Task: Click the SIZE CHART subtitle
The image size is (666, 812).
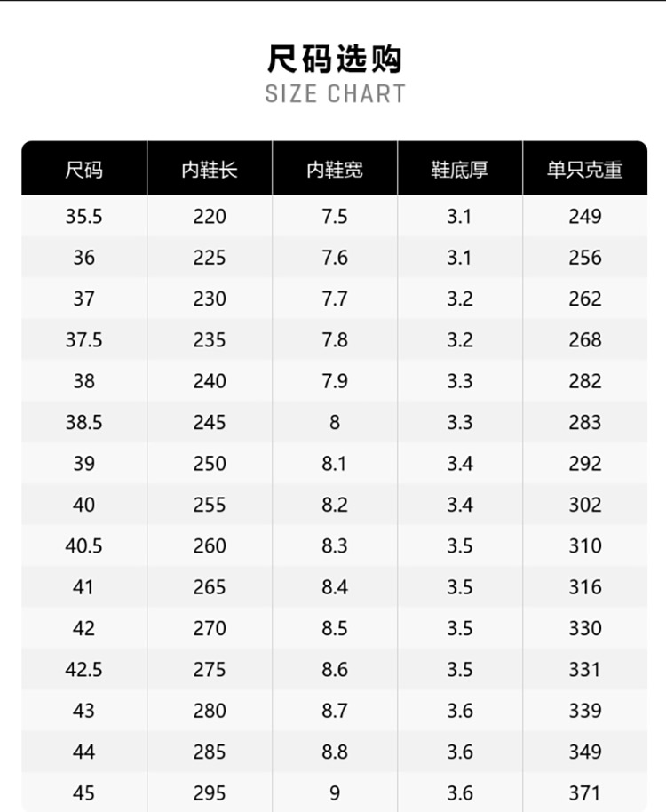Action: click(335, 94)
